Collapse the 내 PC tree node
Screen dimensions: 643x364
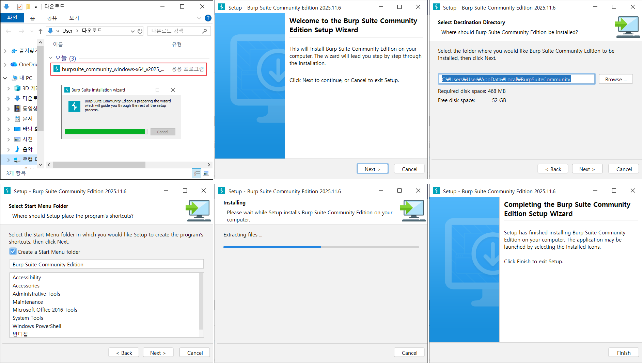point(5,78)
